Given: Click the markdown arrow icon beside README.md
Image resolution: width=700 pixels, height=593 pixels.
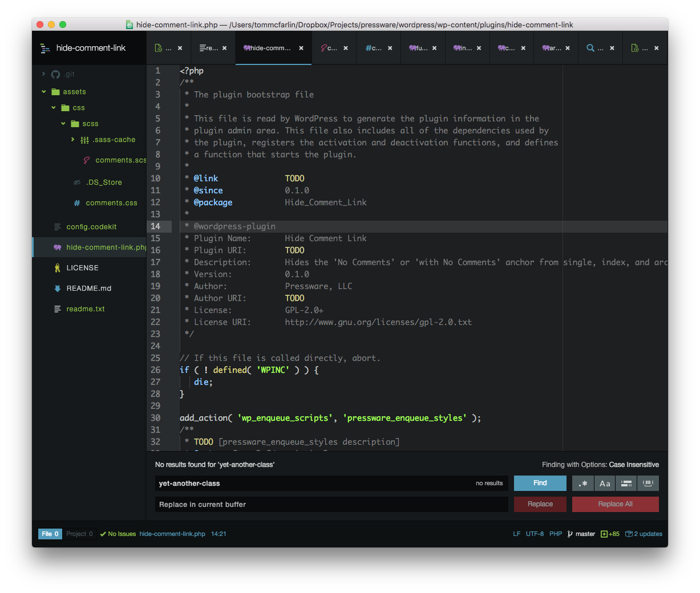Looking at the screenshot, I should pyautogui.click(x=57, y=289).
